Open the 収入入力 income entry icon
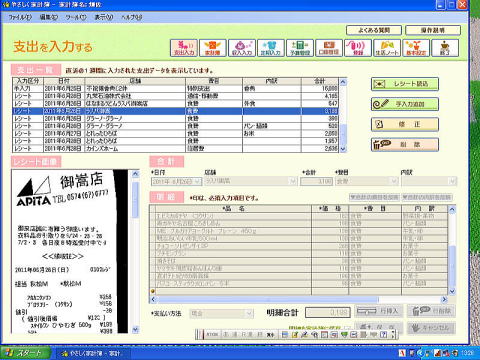This screenshot has width=480, height=360. click(242, 48)
